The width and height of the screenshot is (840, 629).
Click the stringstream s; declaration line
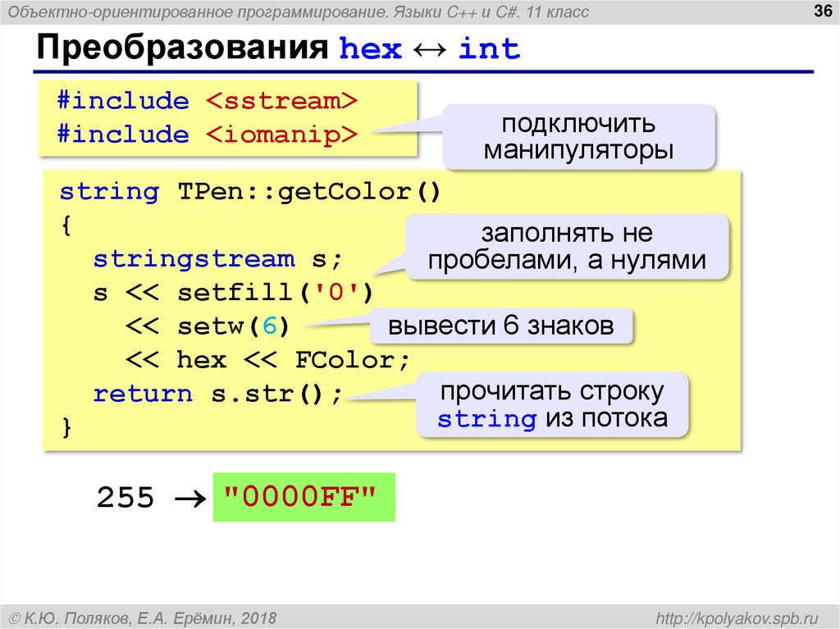(217, 259)
